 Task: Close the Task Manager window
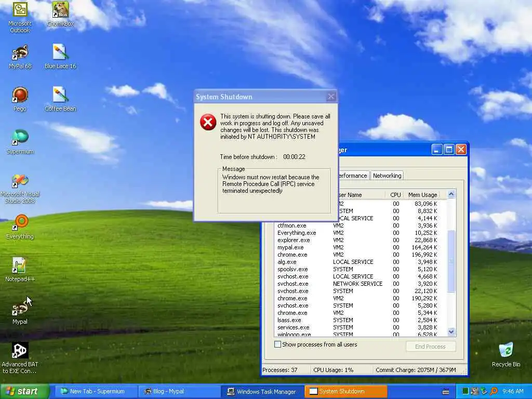(461, 150)
